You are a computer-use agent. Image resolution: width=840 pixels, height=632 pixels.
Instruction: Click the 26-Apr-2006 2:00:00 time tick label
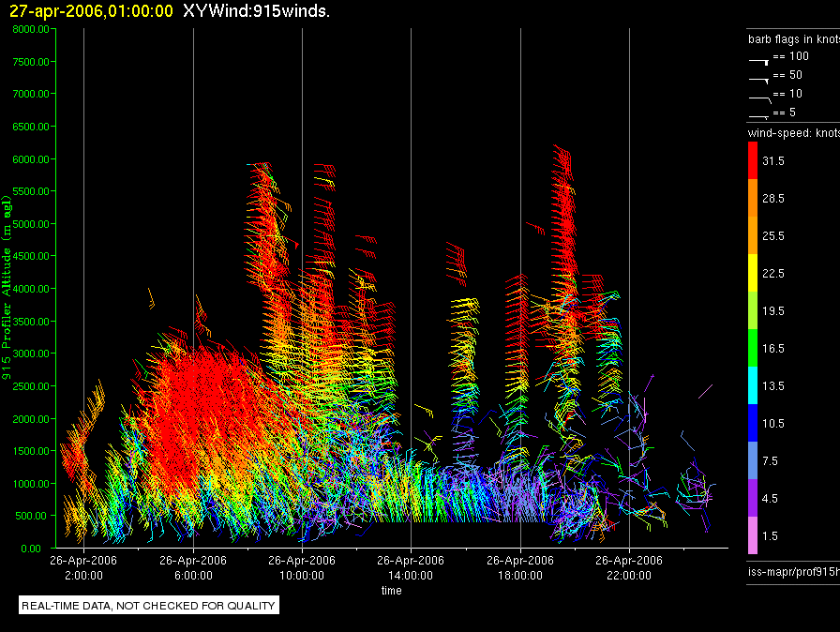point(83,567)
